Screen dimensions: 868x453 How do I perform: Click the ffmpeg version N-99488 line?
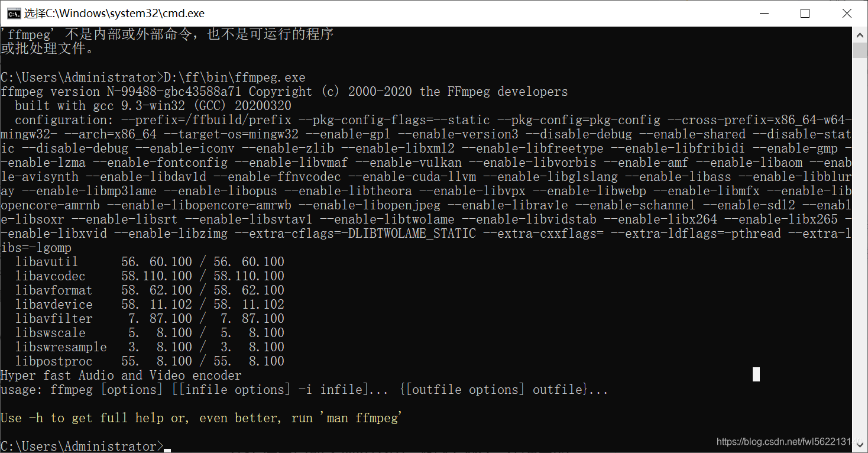tap(284, 92)
